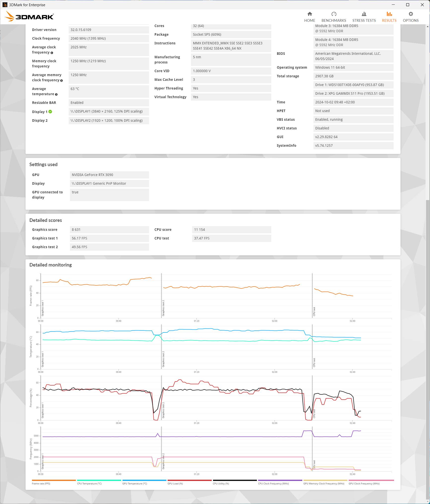The width and height of the screenshot is (430, 504).
Task: Select the NVIDIA GeForce RTX 3090 field
Action: pos(109,175)
